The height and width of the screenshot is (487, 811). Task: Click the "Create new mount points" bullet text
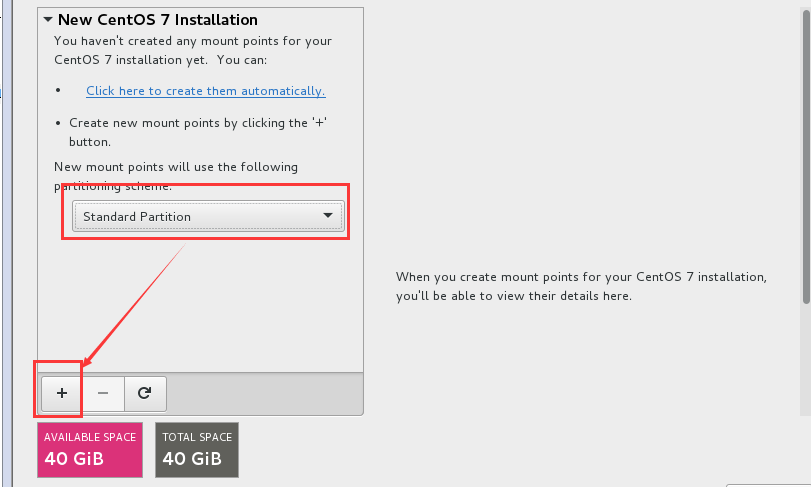click(198, 132)
